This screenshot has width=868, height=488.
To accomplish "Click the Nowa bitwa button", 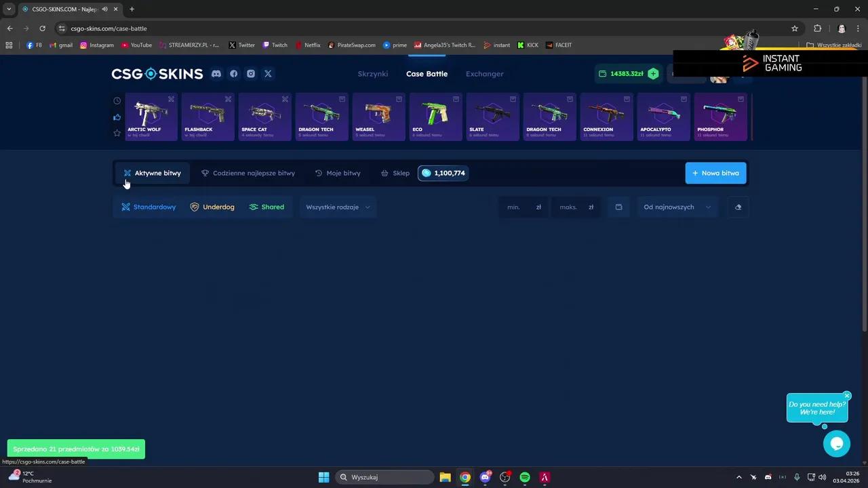I will point(715,173).
